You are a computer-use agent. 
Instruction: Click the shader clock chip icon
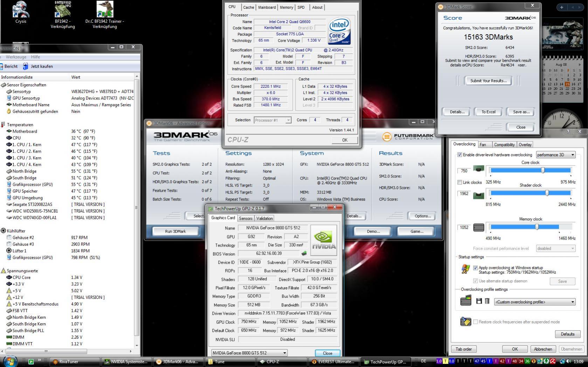point(478,195)
